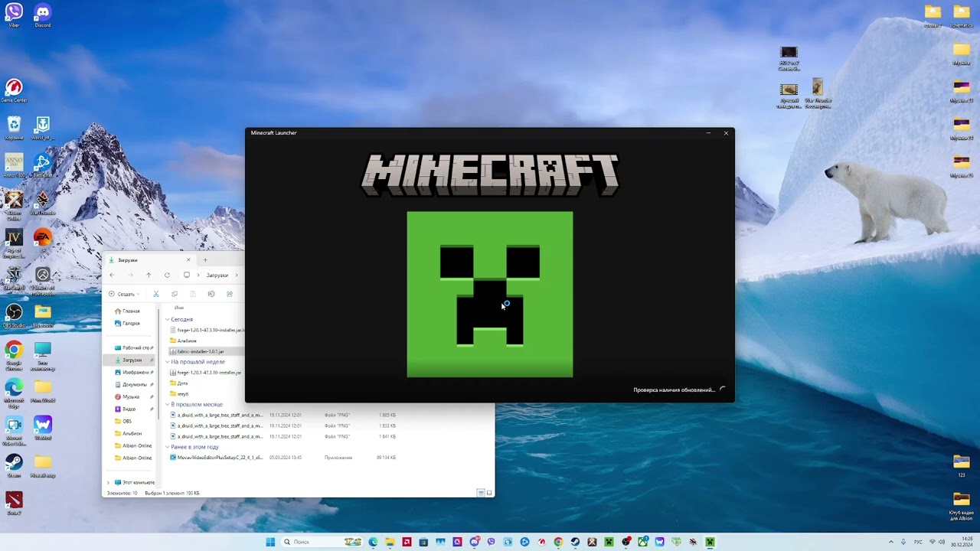Show hidden system tray icons
The height and width of the screenshot is (551, 980).
coord(890,542)
